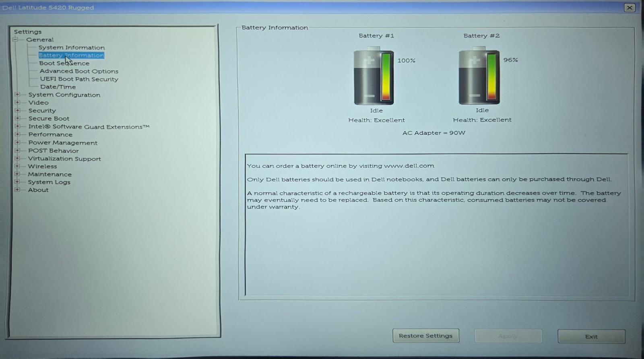Select the Secure Boot category label
Image resolution: width=644 pixels, height=359 pixels.
pyautogui.click(x=49, y=118)
